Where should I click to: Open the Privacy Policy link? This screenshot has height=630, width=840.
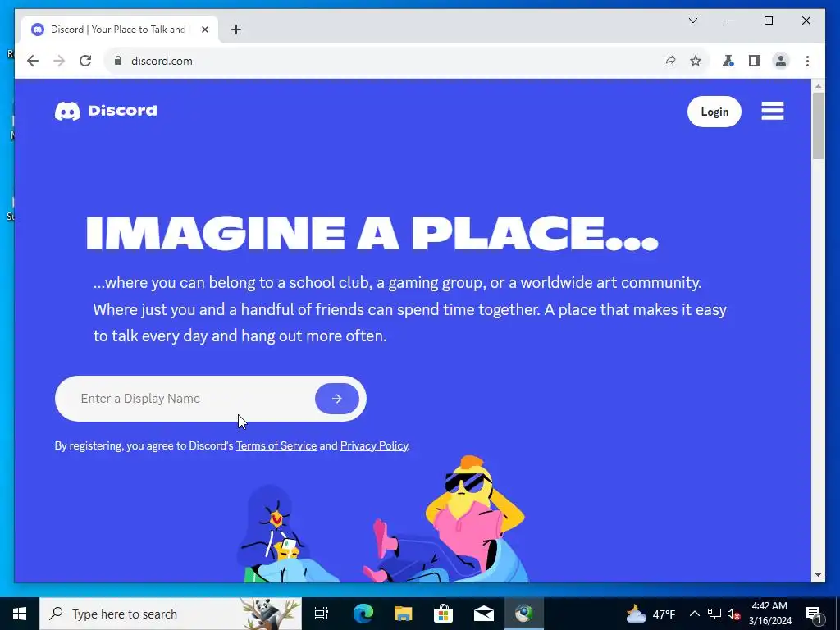coord(374,445)
